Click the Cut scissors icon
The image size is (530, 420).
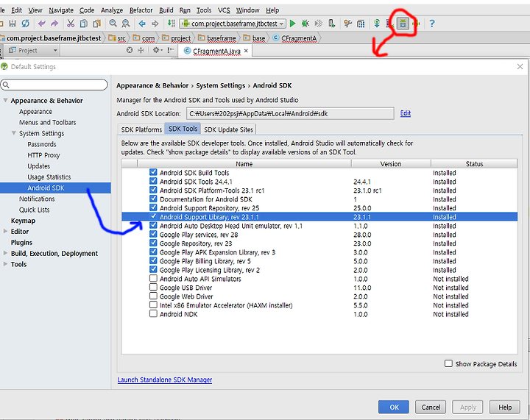[x=71, y=24]
